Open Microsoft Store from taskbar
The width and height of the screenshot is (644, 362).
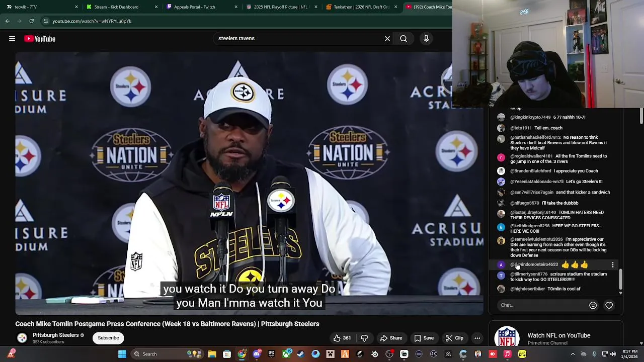pyautogui.click(x=227, y=354)
